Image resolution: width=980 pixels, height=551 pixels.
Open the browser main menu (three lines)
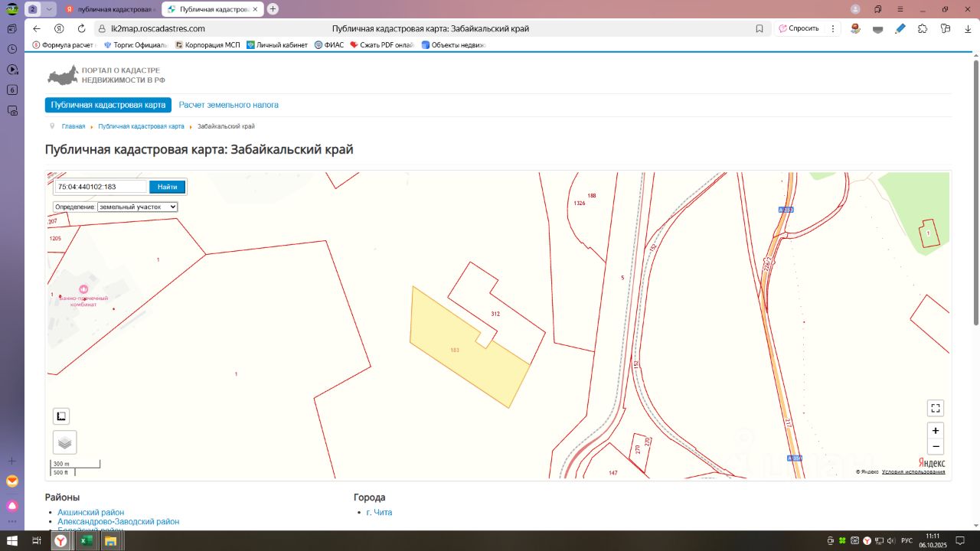[x=899, y=9]
